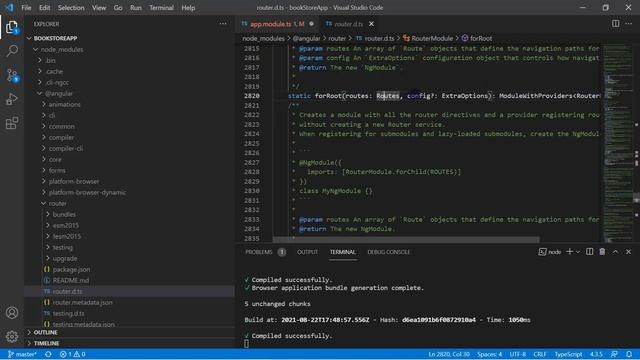The image size is (640, 360).
Task: Open the Run menu
Action: (x=136, y=8)
